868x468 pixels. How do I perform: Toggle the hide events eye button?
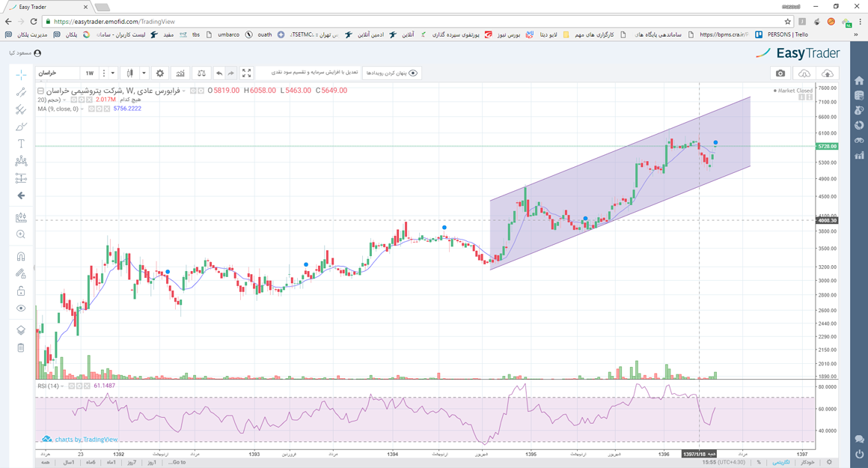pyautogui.click(x=392, y=73)
